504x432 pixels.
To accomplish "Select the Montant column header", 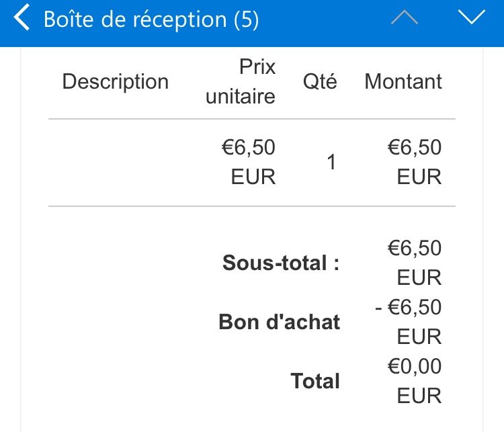I will [403, 81].
